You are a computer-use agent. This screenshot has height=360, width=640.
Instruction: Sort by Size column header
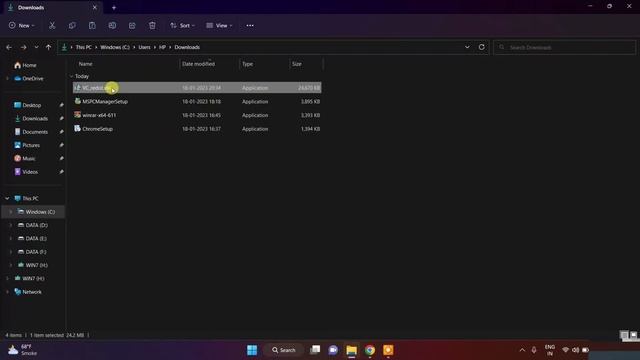(297, 64)
